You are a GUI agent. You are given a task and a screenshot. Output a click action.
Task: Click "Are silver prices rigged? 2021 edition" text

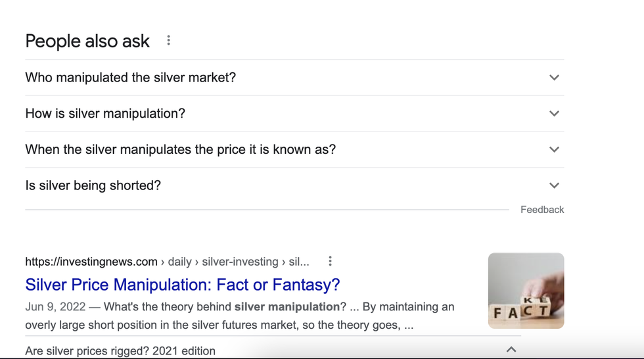(120, 350)
